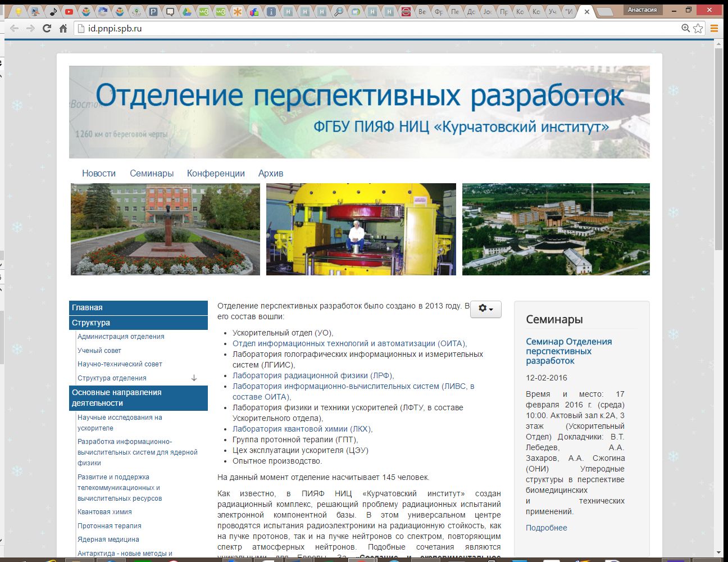Image resolution: width=728 pixels, height=562 pixels.
Task: Go back with the browser back arrow
Action: pyautogui.click(x=15, y=28)
